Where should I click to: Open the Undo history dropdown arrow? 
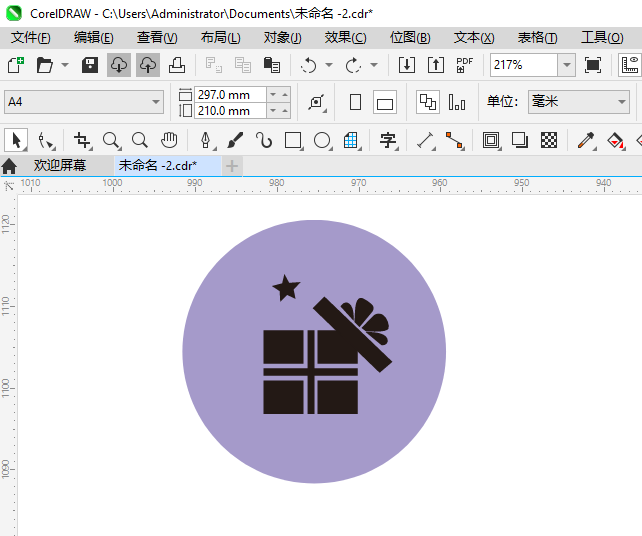click(329, 65)
